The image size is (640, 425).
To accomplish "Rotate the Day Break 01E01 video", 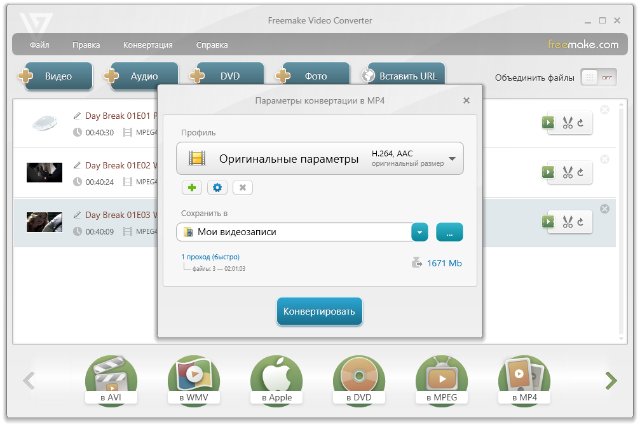I will 581,123.
